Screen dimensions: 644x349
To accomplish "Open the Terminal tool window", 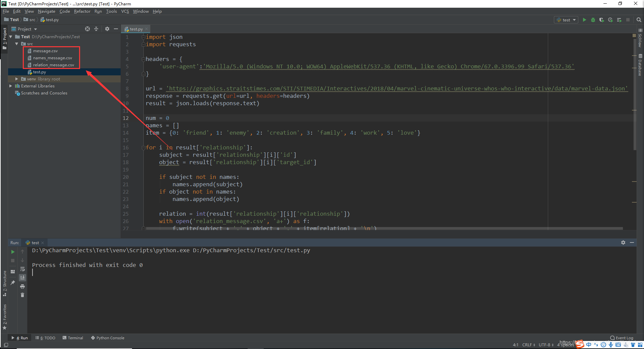I will pos(73,338).
